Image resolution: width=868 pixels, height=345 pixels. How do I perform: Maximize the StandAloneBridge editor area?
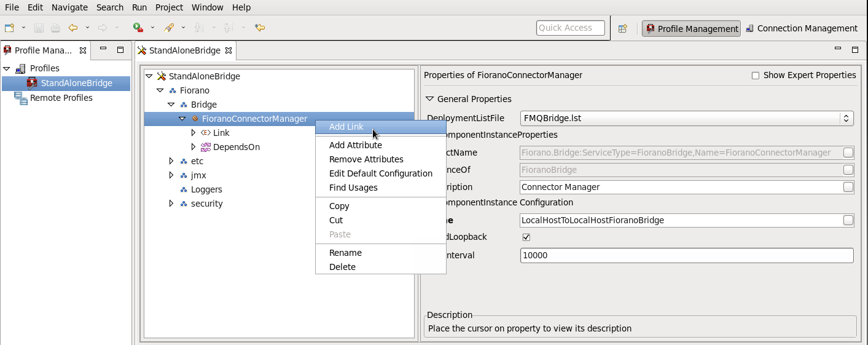(x=854, y=50)
